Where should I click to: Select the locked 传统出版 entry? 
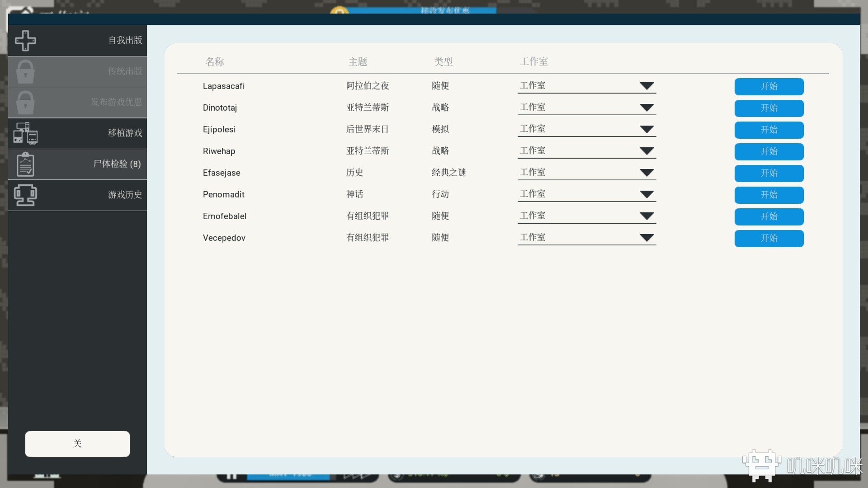click(x=77, y=71)
